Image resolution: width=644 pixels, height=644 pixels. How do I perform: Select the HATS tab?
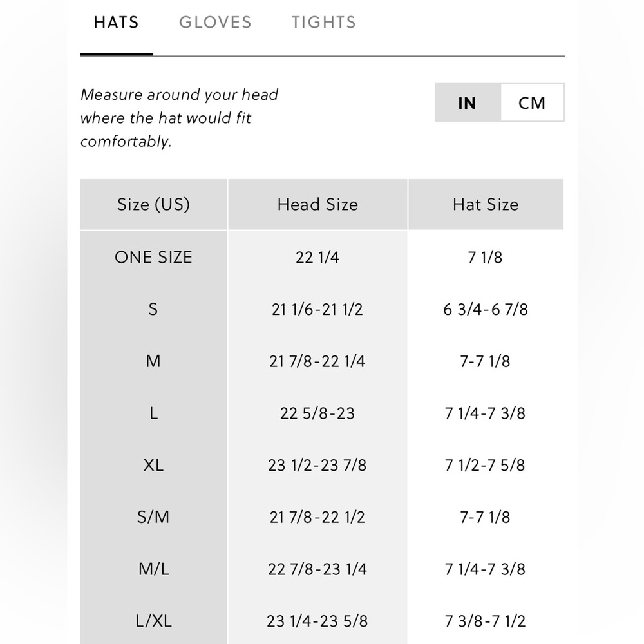tap(116, 22)
